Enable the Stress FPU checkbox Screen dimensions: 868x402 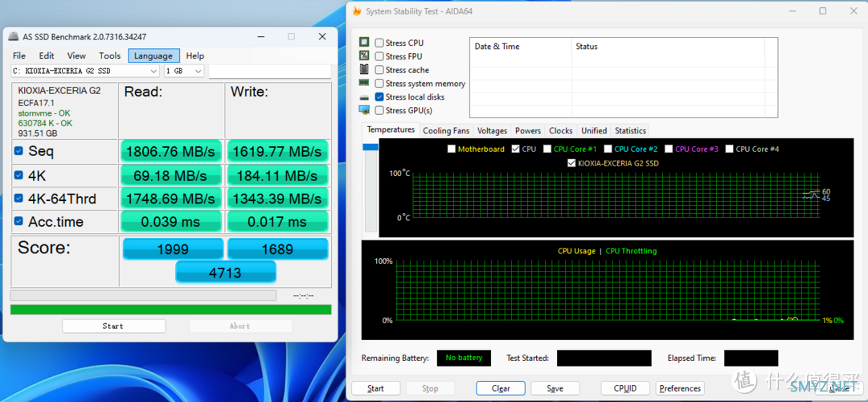coord(379,56)
